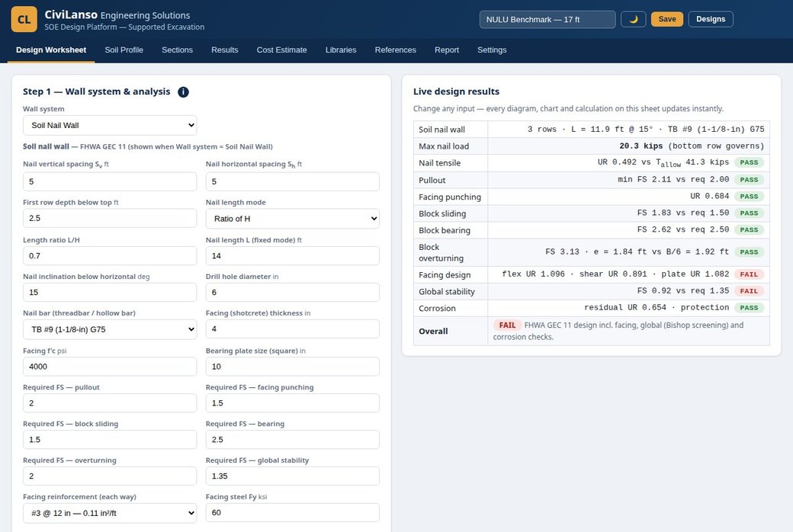View the Cost Estimate tab
Viewport: 793px width, 532px height.
click(x=281, y=50)
